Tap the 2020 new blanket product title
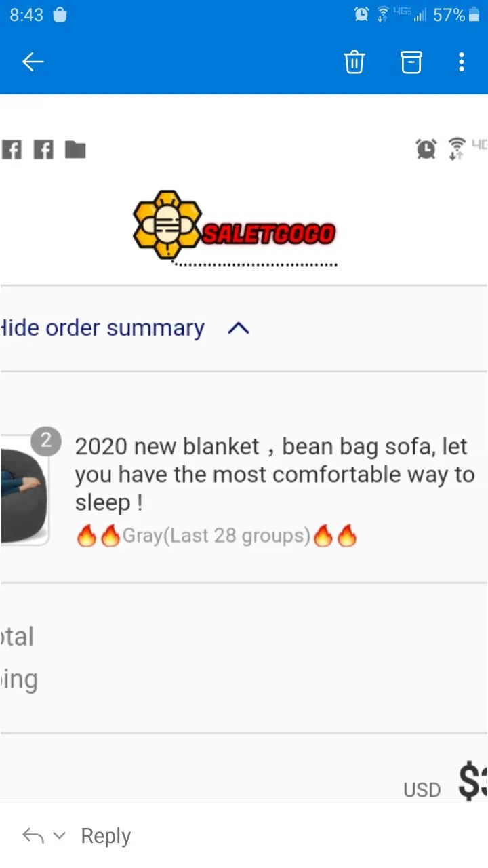Viewport: 488px width, 868px height. tap(274, 475)
